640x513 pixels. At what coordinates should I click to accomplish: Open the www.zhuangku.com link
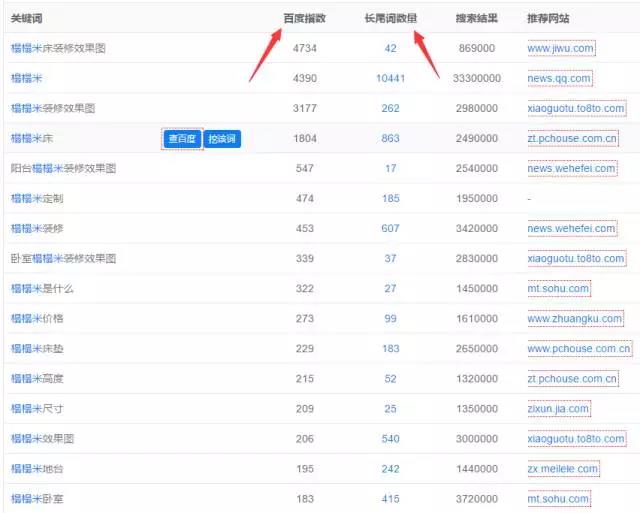point(575,319)
